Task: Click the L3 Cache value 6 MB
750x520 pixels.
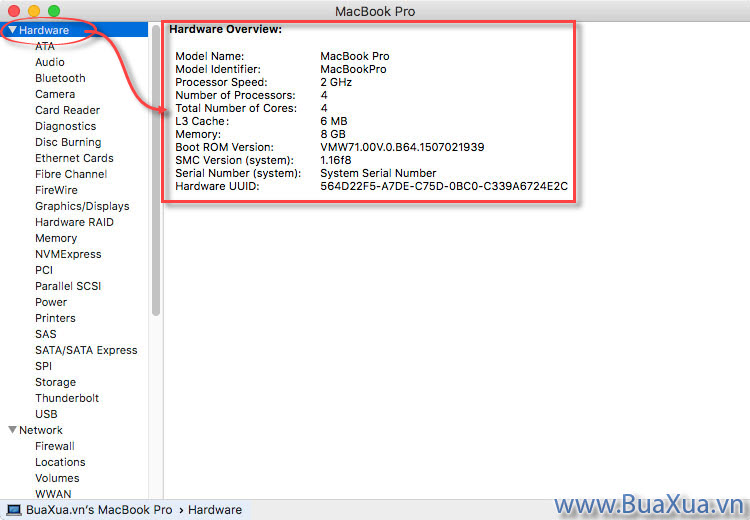Action: [x=334, y=122]
